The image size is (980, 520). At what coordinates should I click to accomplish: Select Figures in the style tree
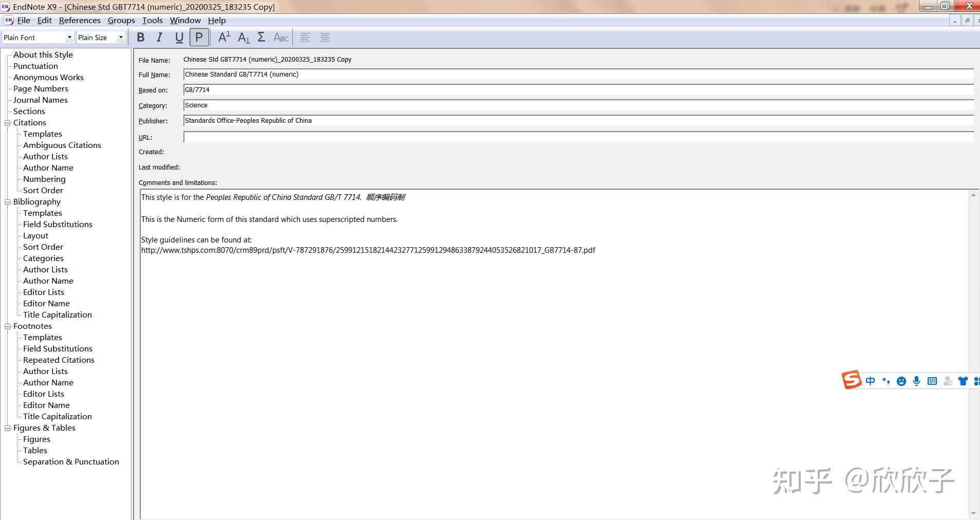(x=36, y=439)
